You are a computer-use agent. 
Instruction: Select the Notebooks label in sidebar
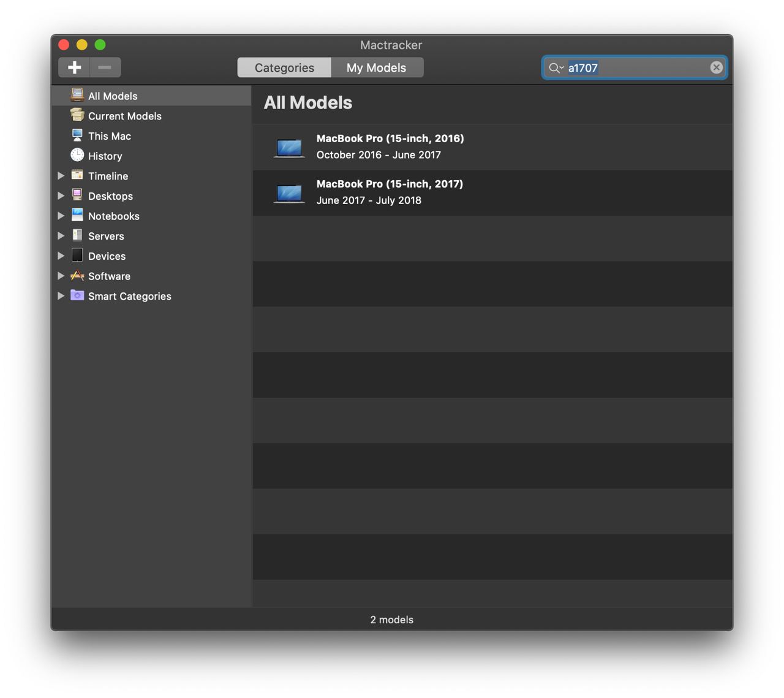[114, 216]
